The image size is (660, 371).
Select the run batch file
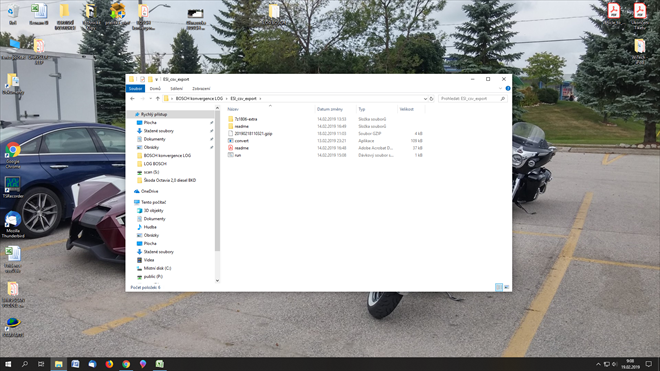coord(325,155)
